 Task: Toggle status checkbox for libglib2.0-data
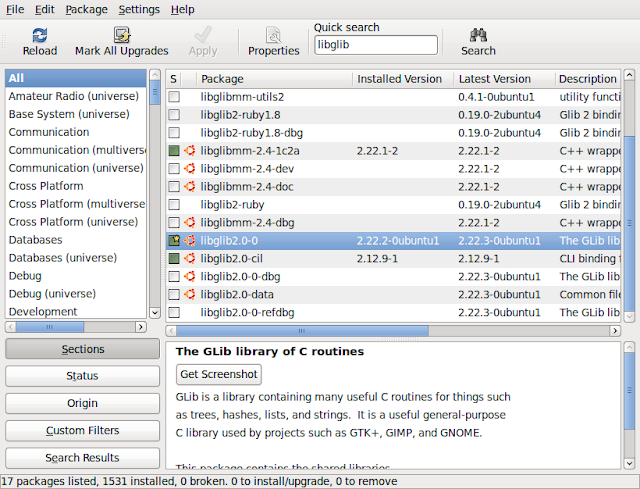(174, 294)
